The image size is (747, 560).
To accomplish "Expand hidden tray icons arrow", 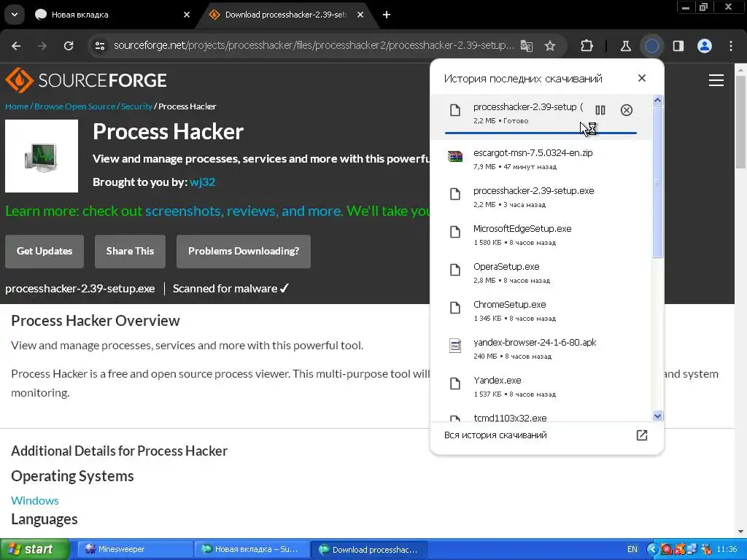I will coord(653,549).
